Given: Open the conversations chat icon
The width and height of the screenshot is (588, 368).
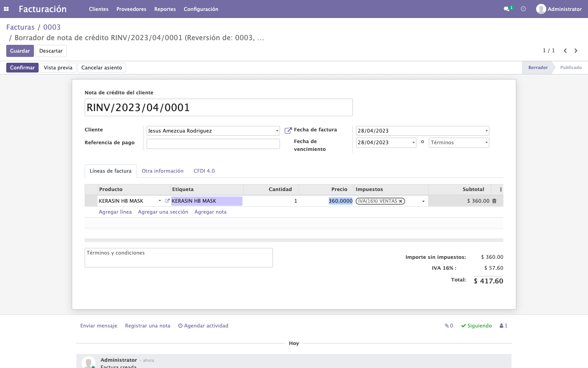Looking at the screenshot, I should click(506, 9).
